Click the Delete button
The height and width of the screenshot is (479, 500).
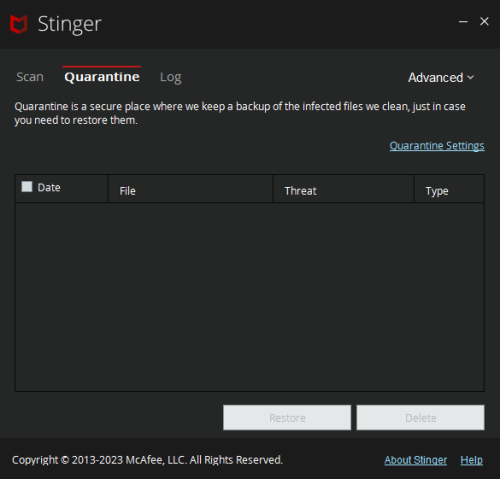click(420, 418)
